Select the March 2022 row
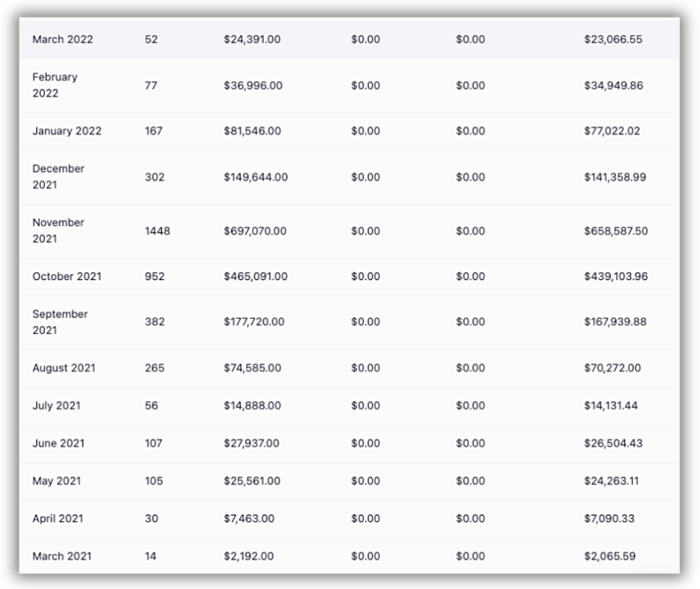The height and width of the screenshot is (589, 700). click(x=349, y=39)
